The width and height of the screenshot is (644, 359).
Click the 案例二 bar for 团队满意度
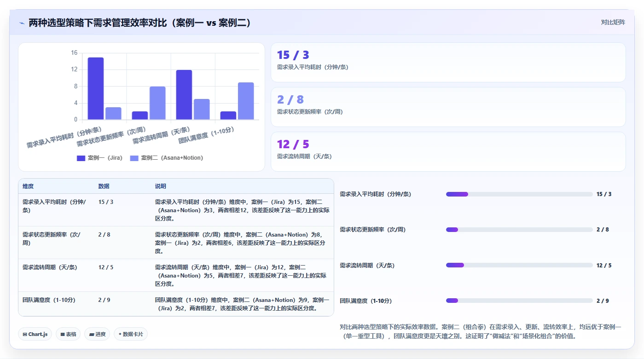246,101
